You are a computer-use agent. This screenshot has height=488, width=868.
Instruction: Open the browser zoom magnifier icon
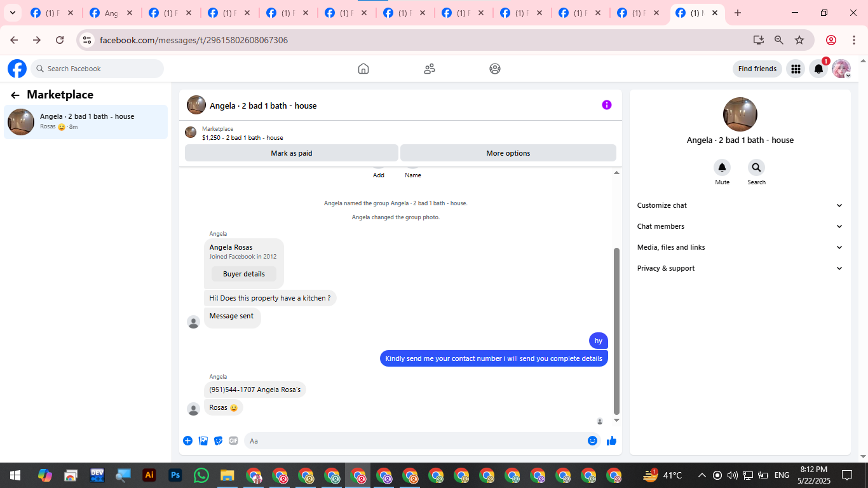point(779,40)
